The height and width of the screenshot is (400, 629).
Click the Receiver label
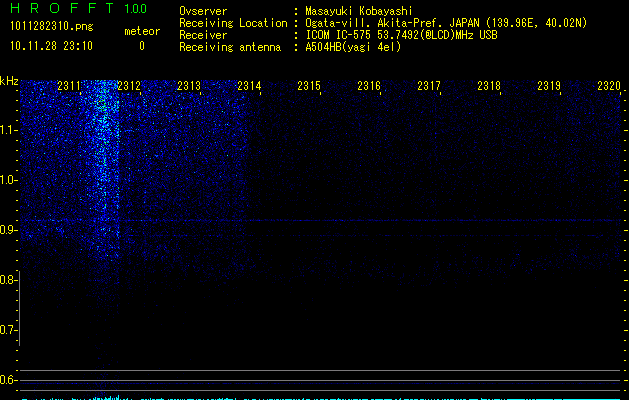203,35
